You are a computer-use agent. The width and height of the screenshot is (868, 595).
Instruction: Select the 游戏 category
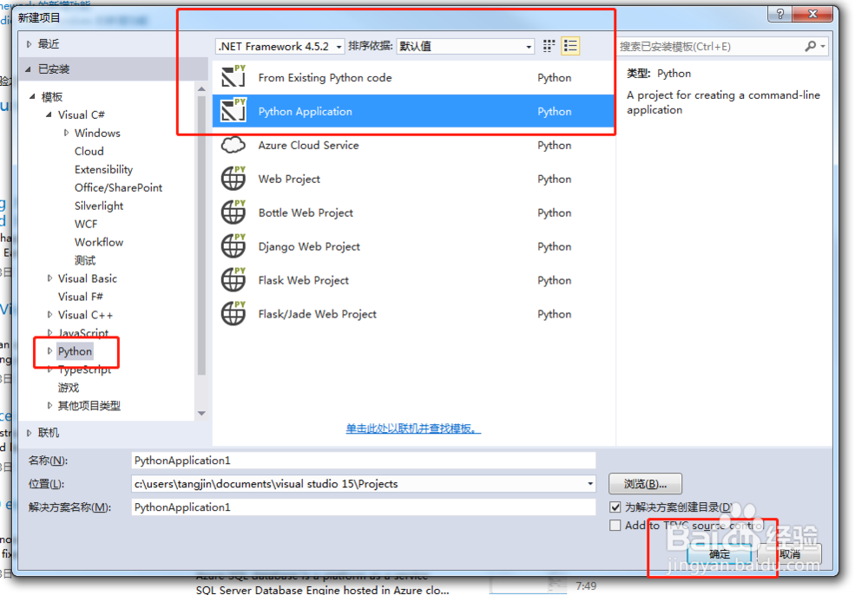pyautogui.click(x=69, y=388)
